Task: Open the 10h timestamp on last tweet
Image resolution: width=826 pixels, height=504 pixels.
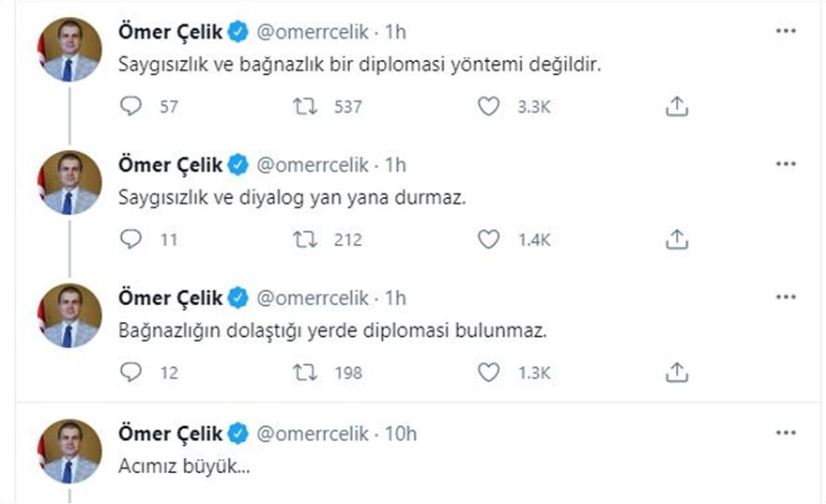Action: click(x=400, y=434)
